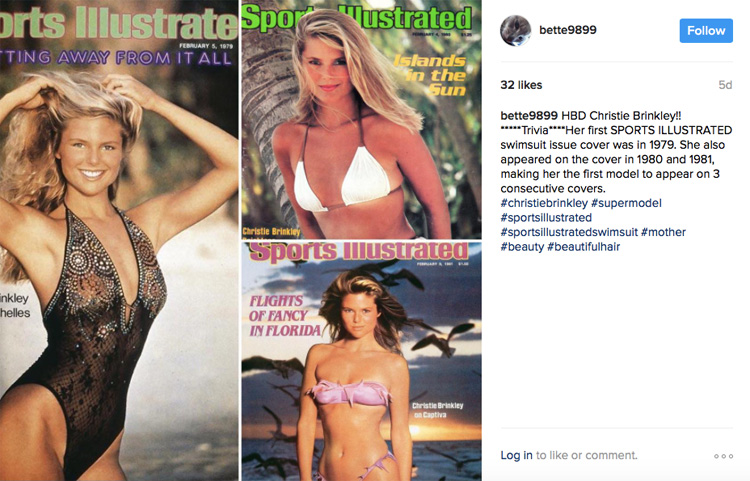Click the 5d post timestamp
This screenshot has height=481, width=750.
pos(725,85)
